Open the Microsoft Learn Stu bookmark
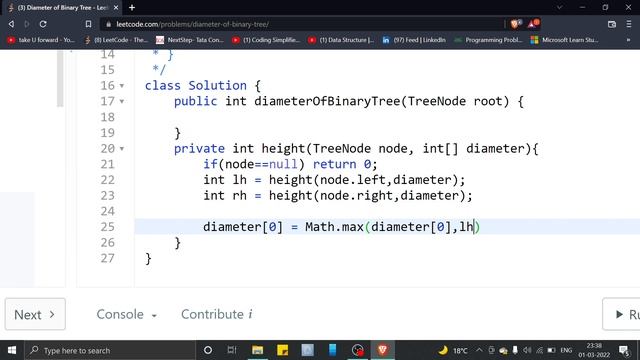The width and height of the screenshot is (640, 360). (564, 40)
